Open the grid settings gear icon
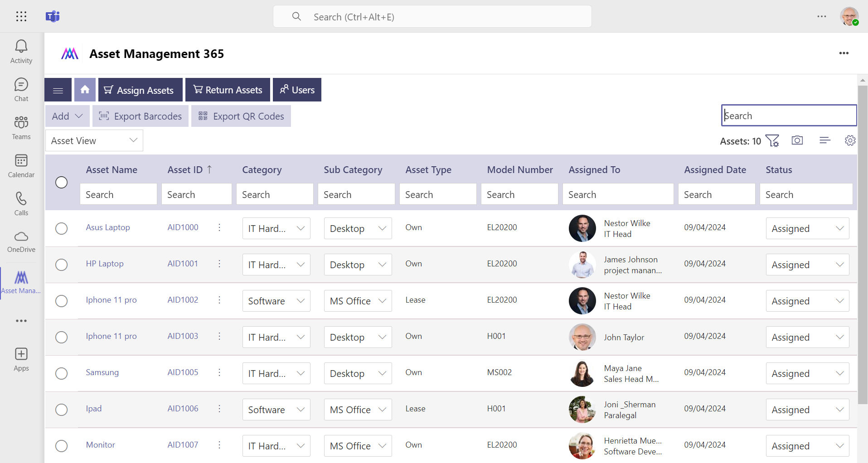Image resolution: width=868 pixels, height=463 pixels. click(x=850, y=140)
